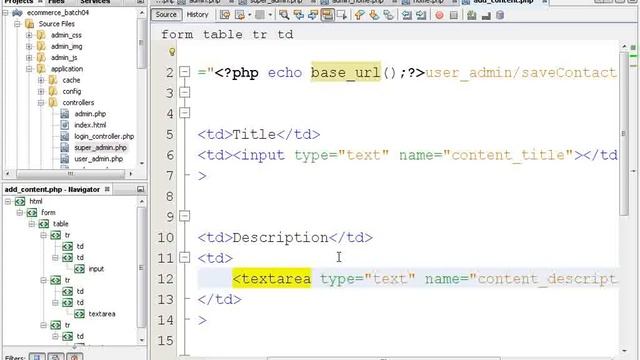The width and height of the screenshot is (640, 360).
Task: Expand the config folder
Action: 41,91
